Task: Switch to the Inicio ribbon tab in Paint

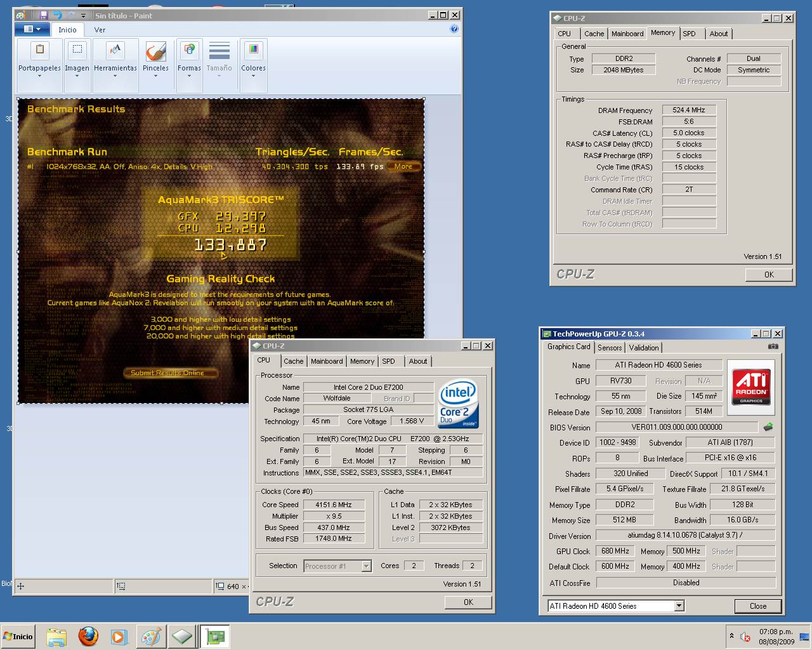Action: (67, 30)
